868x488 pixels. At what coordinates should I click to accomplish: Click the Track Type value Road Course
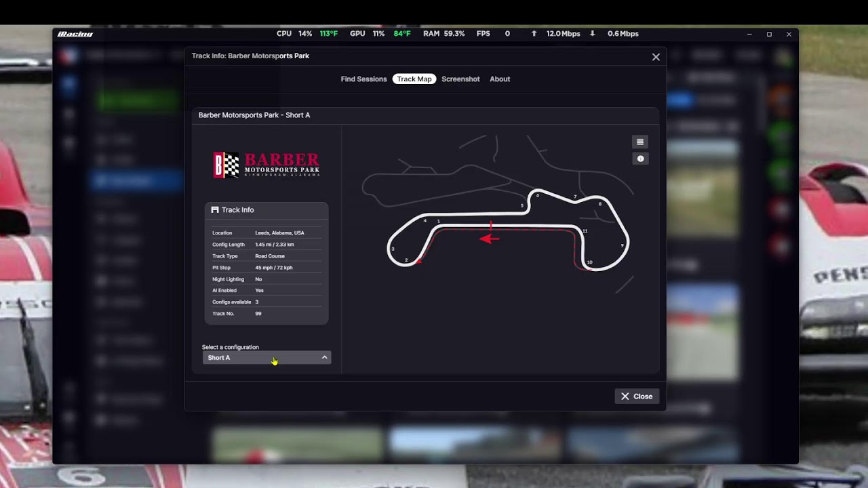[x=270, y=256]
